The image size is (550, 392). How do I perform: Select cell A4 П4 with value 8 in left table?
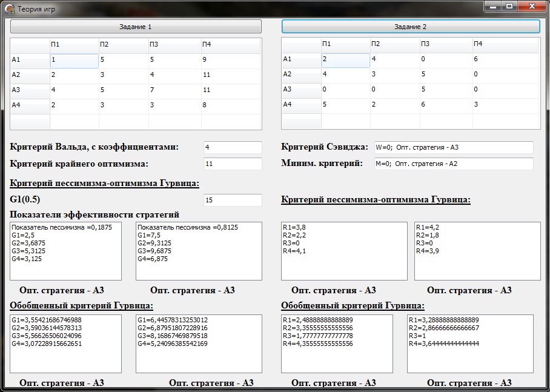[x=230, y=107]
